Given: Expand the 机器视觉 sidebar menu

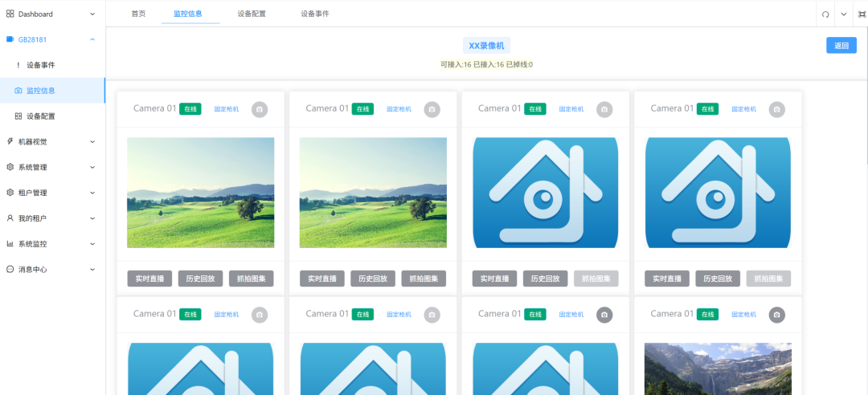Looking at the screenshot, I should click(92, 142).
